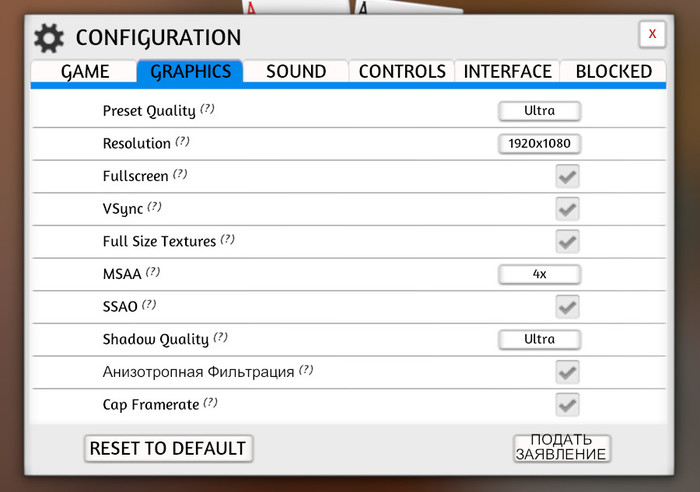Viewport: 700px width, 492px height.
Task: Uncheck the SSAO option
Action: click(x=568, y=306)
